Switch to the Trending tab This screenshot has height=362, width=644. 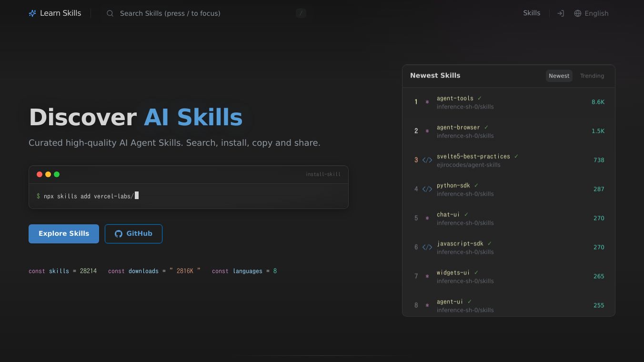[592, 76]
